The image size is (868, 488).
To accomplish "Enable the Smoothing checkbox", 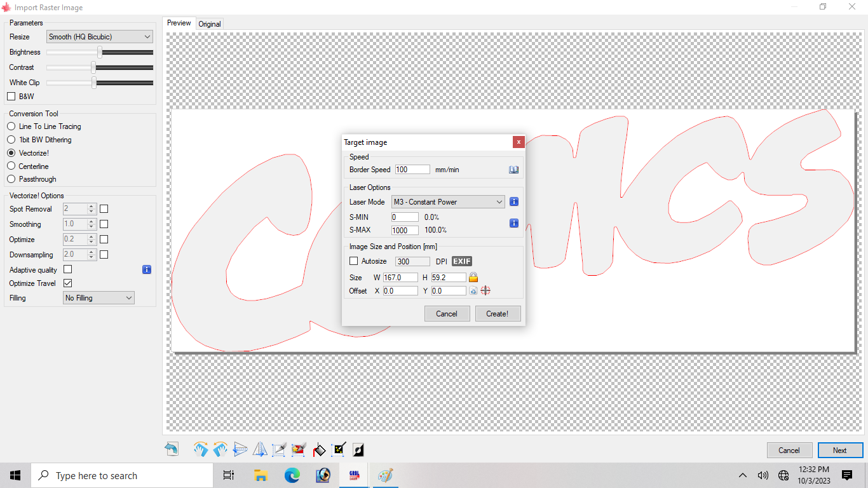I will 104,224.
